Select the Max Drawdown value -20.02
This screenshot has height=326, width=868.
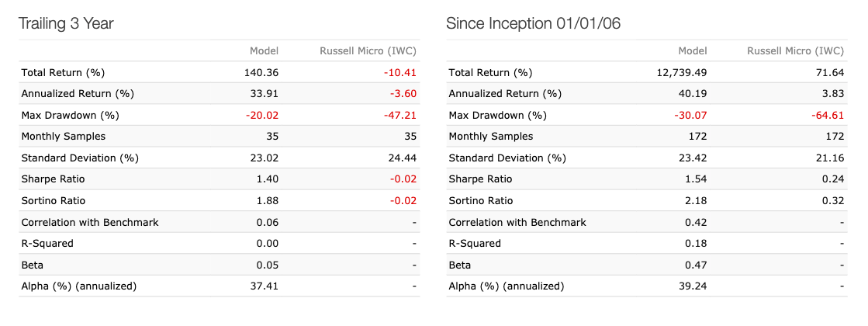(x=262, y=116)
